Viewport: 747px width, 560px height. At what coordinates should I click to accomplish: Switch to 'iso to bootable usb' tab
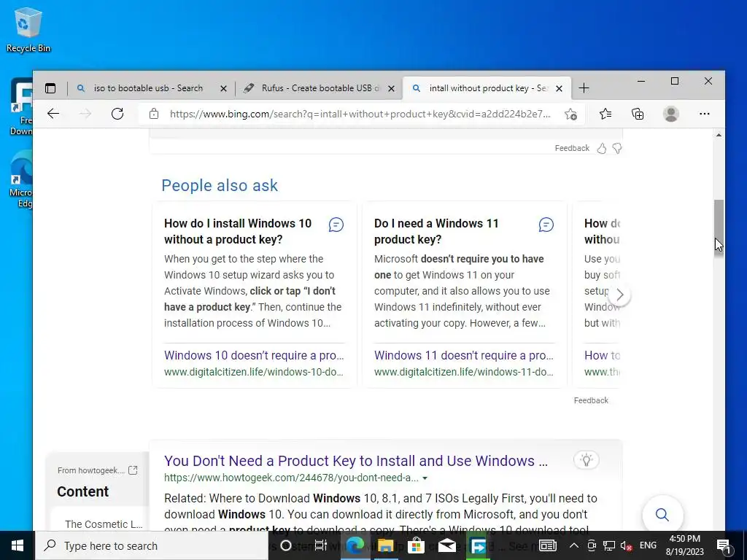click(x=148, y=88)
